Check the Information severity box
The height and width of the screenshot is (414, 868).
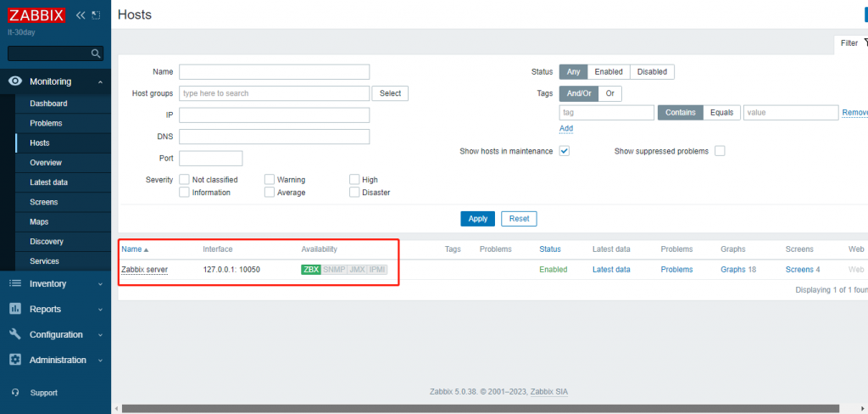tap(185, 193)
